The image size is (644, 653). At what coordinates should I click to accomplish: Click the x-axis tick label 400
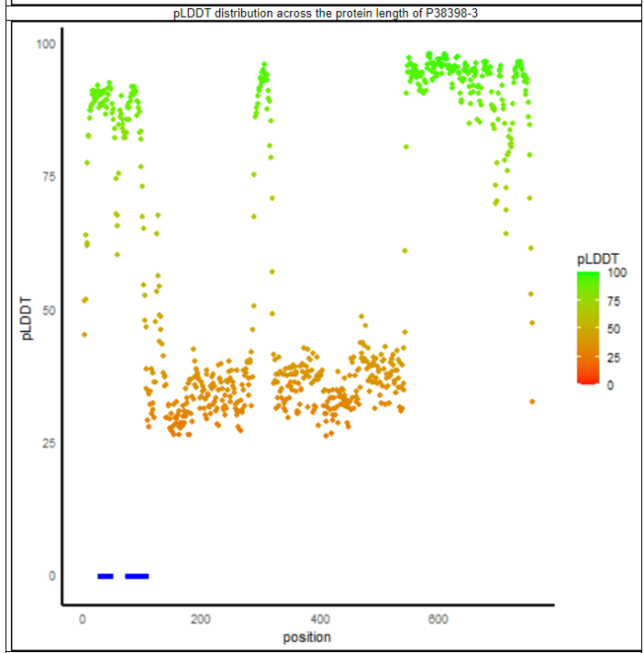(x=320, y=619)
